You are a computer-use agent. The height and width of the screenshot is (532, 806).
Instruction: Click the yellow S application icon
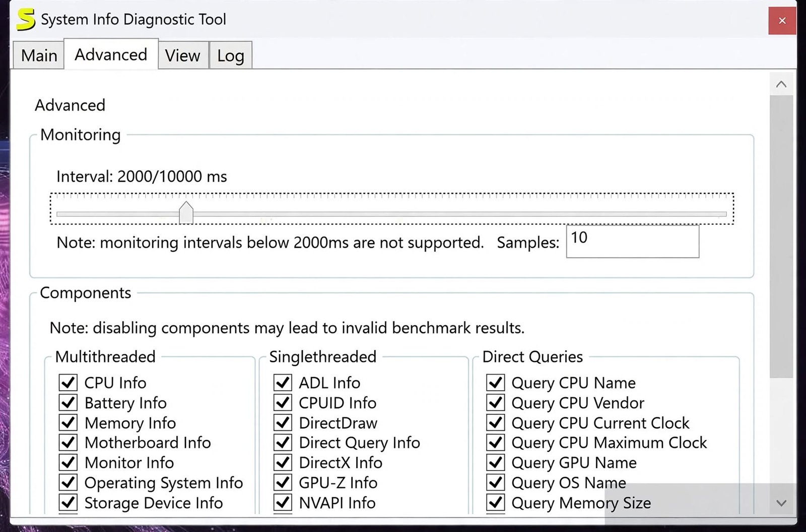coord(25,20)
